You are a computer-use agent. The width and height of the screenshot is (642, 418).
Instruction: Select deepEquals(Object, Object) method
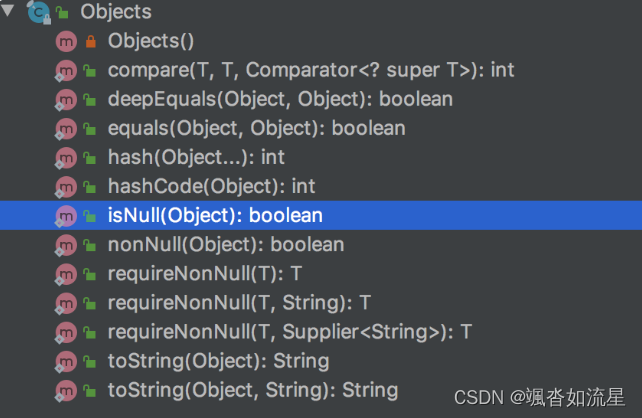[x=280, y=99]
